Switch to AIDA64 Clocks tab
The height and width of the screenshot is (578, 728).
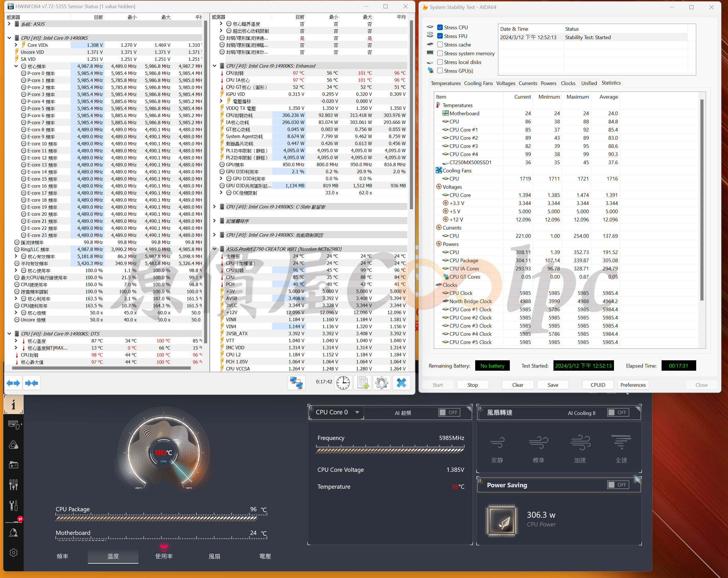point(568,83)
